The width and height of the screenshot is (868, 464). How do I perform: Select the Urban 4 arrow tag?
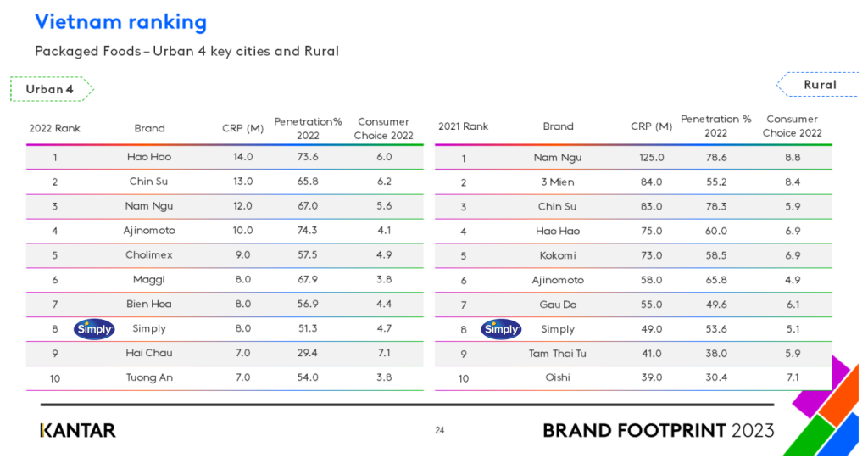tap(51, 89)
